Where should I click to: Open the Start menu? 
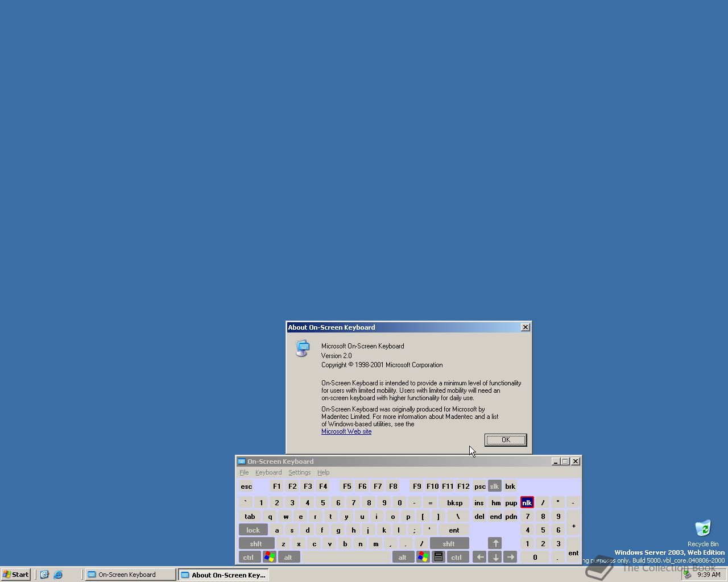[16, 575]
